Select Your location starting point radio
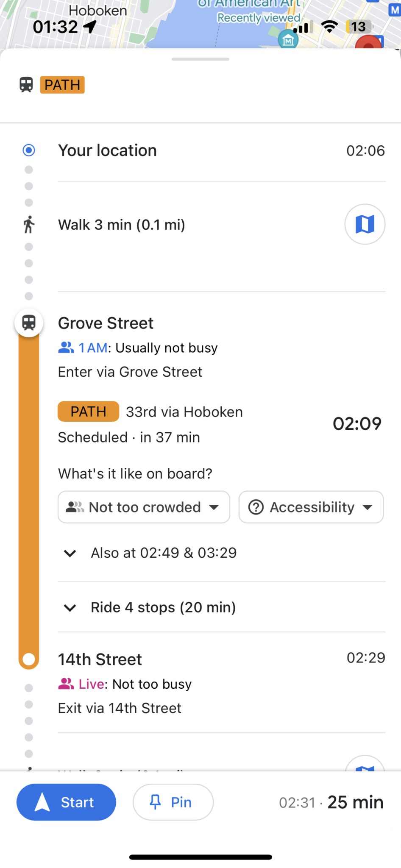 (x=28, y=150)
